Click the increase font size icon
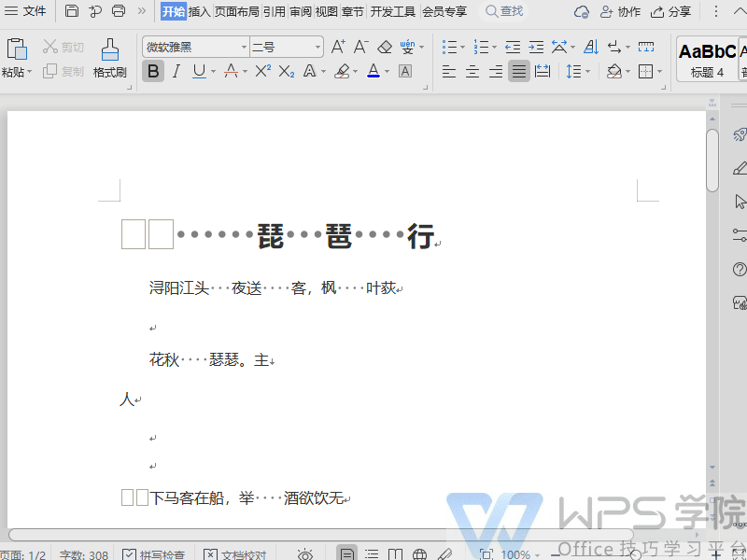 click(338, 47)
